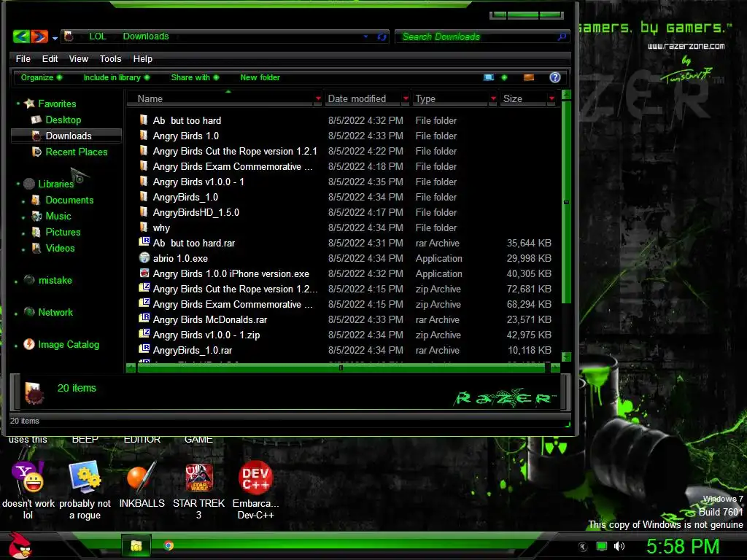Open the File menu
Viewport: 747px width, 560px height.
[23, 58]
